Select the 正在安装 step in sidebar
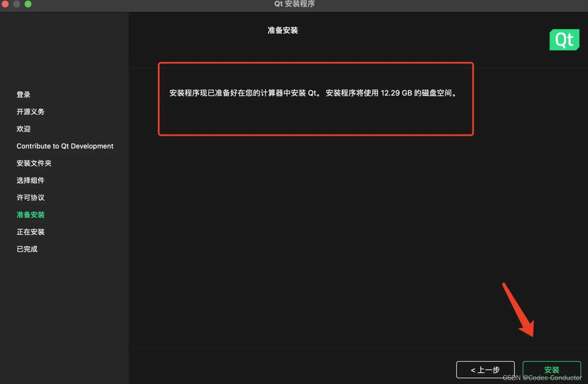The width and height of the screenshot is (588, 384). pyautogui.click(x=30, y=232)
